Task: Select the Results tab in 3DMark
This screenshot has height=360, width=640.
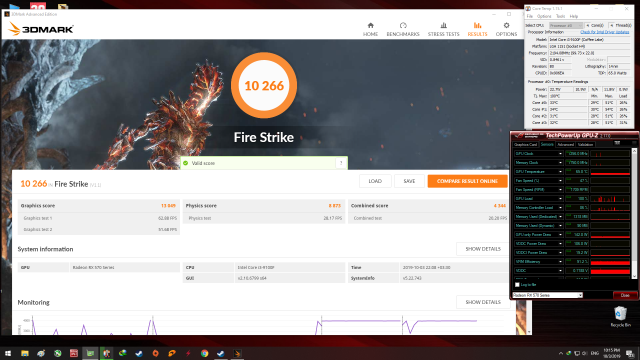Action: click(477, 29)
